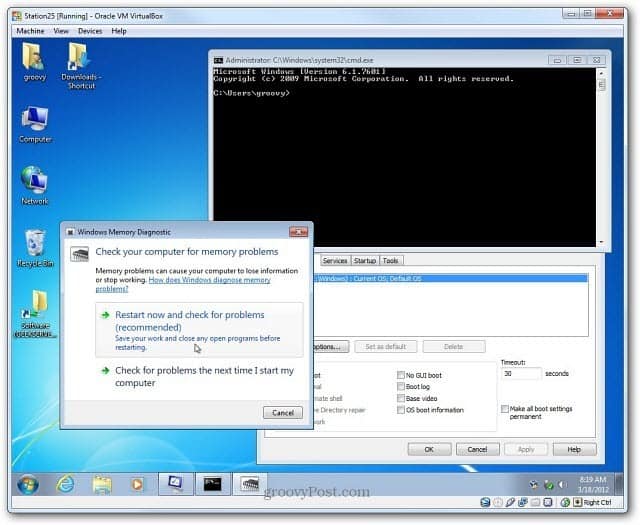Enable Make all boot settings permanent
Viewport: 640px width, 525px height.
(x=505, y=409)
